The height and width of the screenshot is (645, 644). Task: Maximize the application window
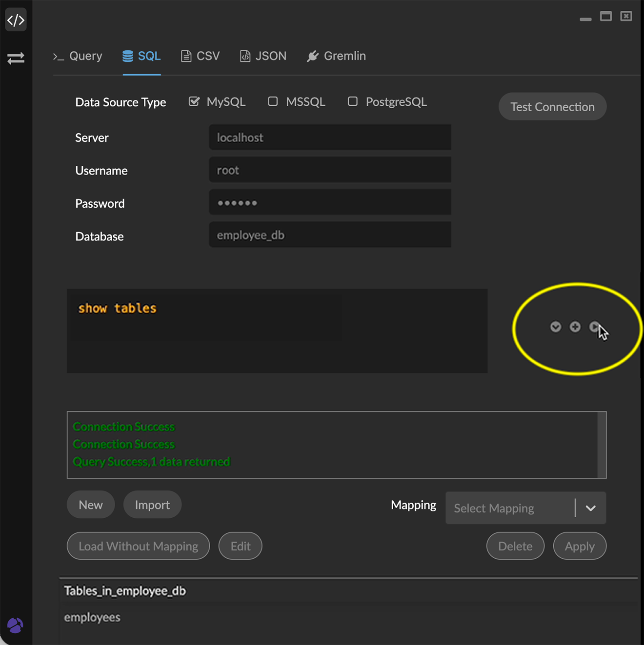606,17
